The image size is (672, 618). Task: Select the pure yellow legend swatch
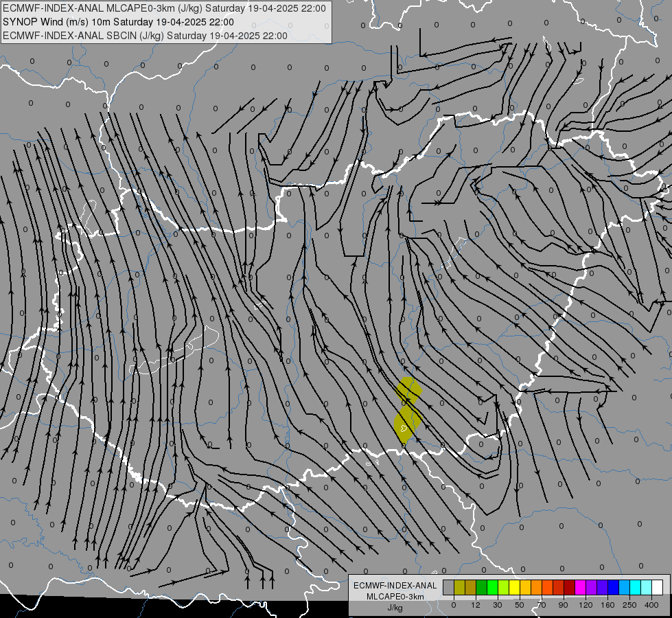pos(515,587)
